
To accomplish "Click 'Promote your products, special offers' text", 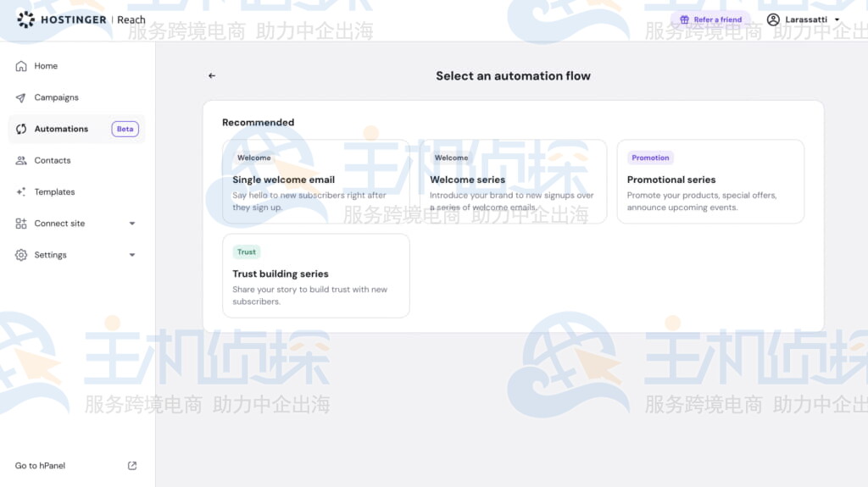I will pos(702,201).
